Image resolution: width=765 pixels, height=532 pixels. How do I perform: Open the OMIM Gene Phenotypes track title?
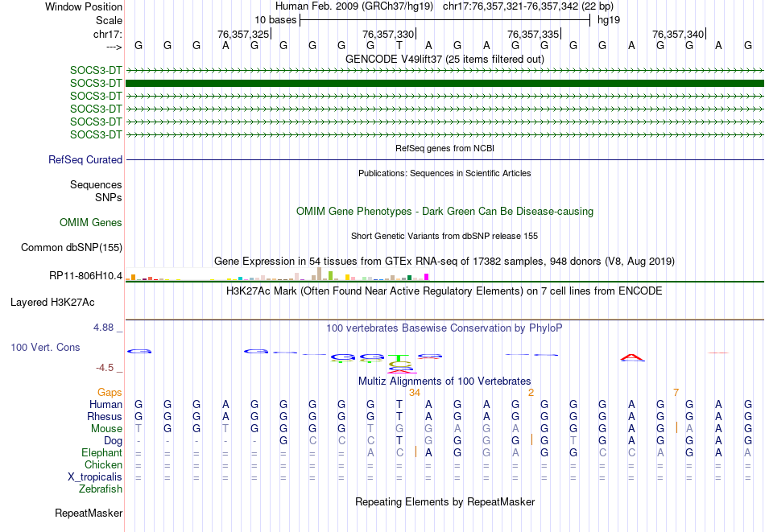[x=445, y=211]
